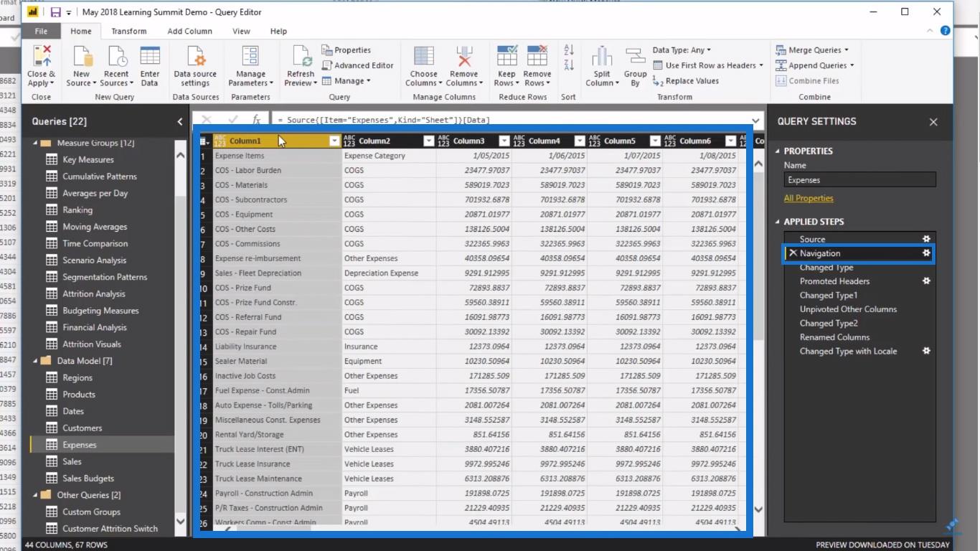Click the Keep Rows icon
This screenshot has height=551, width=980.
(507, 57)
